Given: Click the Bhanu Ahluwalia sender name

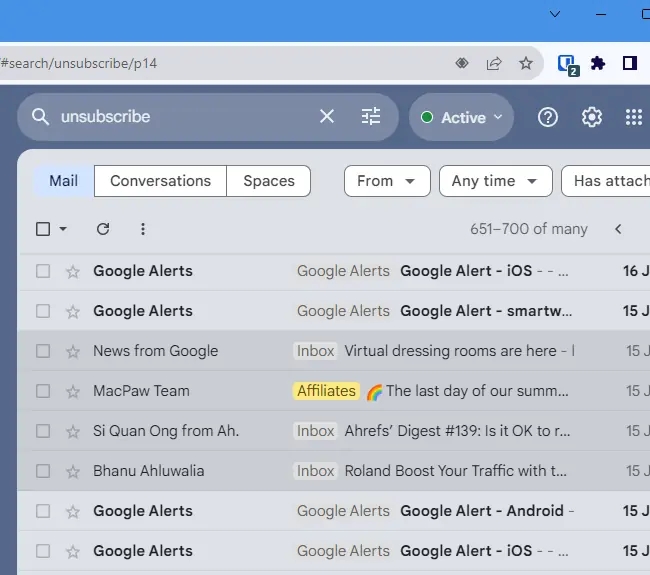Looking at the screenshot, I should (x=148, y=471).
